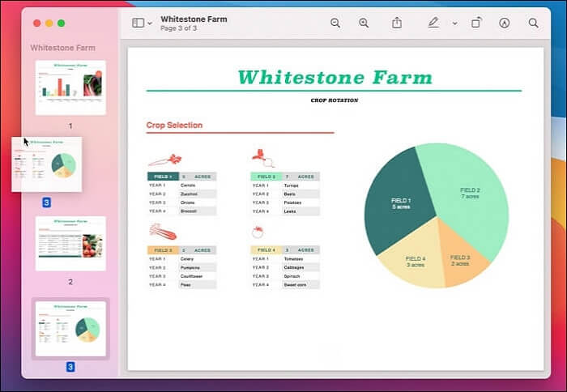
Task: Click the Crop Selection heading
Action: pyautogui.click(x=174, y=126)
